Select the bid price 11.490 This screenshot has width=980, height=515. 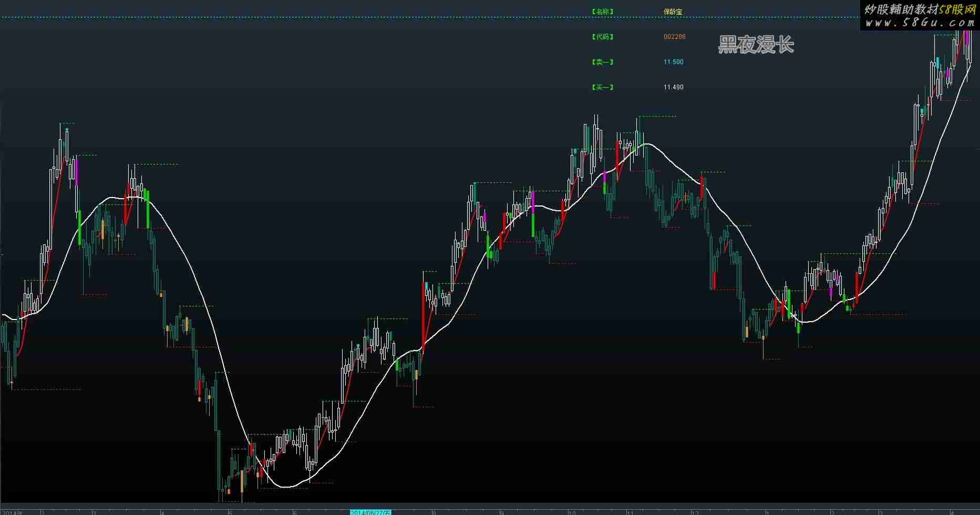(674, 87)
